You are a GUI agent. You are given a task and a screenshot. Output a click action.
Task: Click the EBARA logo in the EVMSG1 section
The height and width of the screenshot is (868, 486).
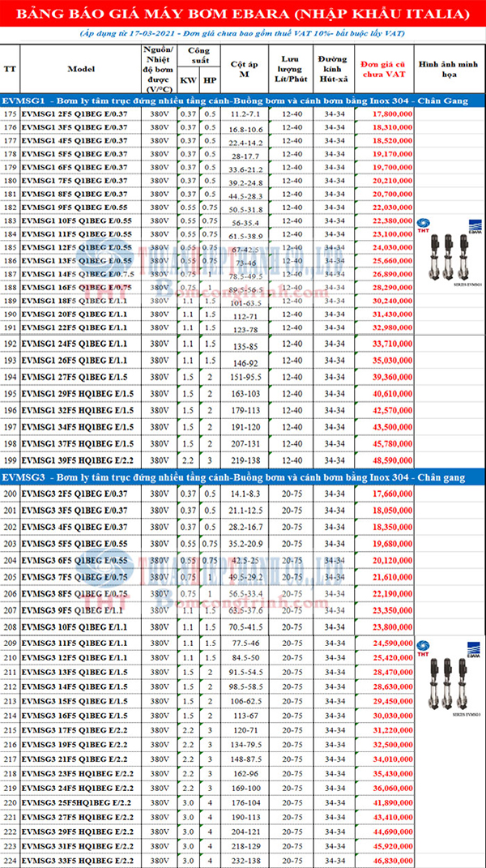click(475, 224)
